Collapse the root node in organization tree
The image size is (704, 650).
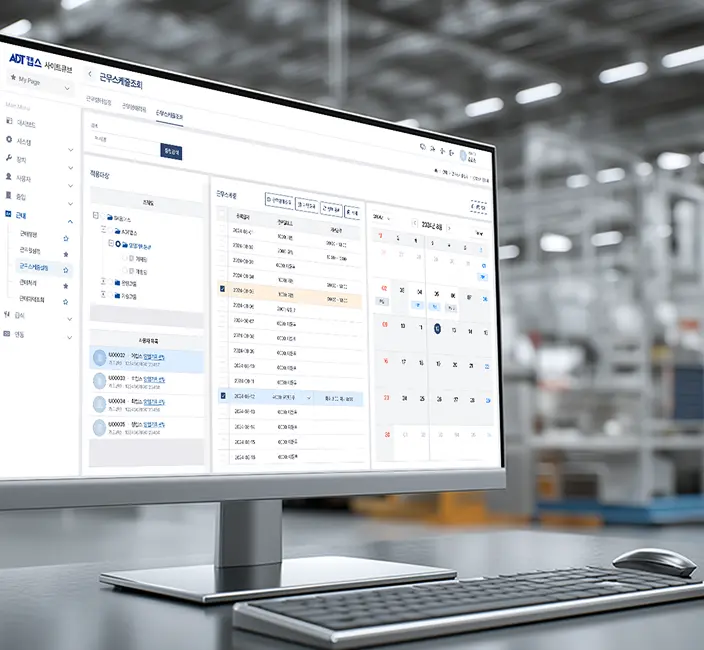tap(96, 215)
